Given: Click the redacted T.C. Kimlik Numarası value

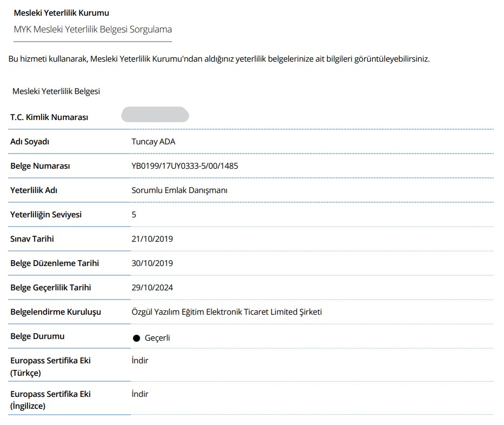Looking at the screenshot, I should click(155, 115).
